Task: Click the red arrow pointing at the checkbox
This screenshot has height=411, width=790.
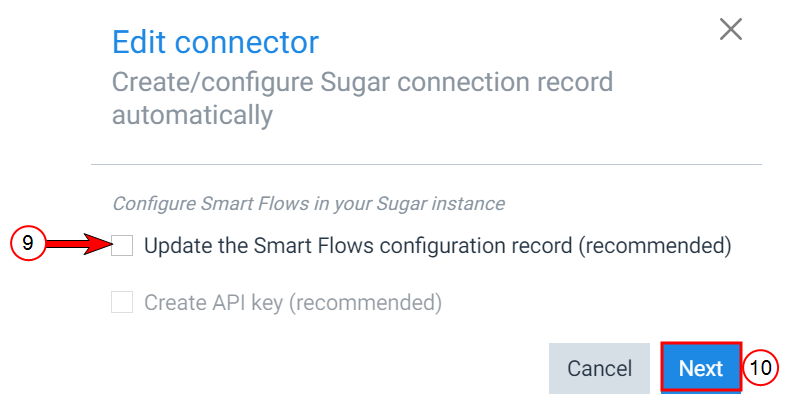Action: 78,245
